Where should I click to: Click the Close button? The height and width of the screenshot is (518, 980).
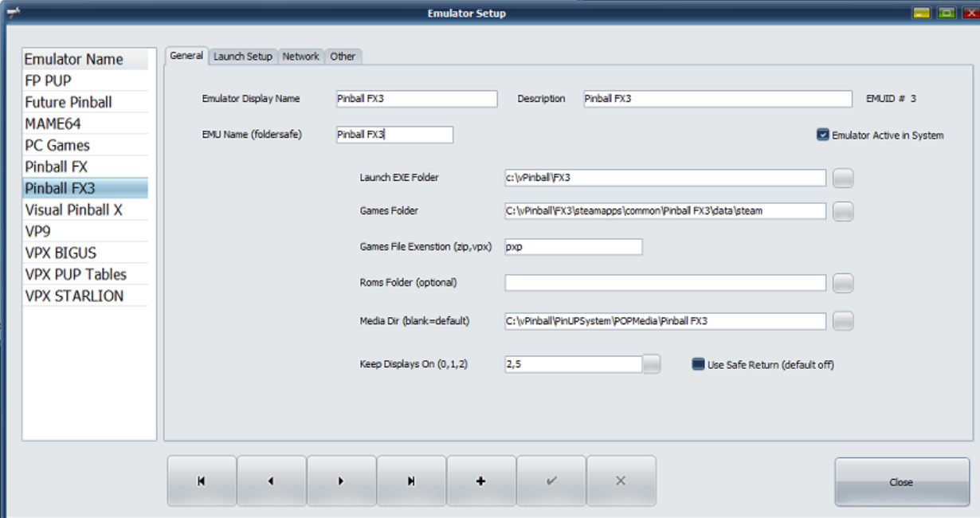(x=901, y=482)
